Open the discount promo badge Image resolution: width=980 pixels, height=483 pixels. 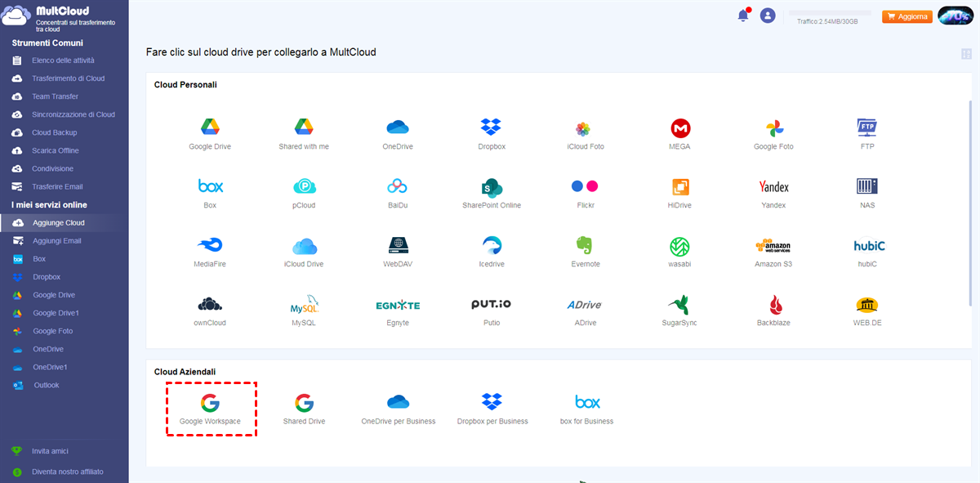tap(955, 16)
